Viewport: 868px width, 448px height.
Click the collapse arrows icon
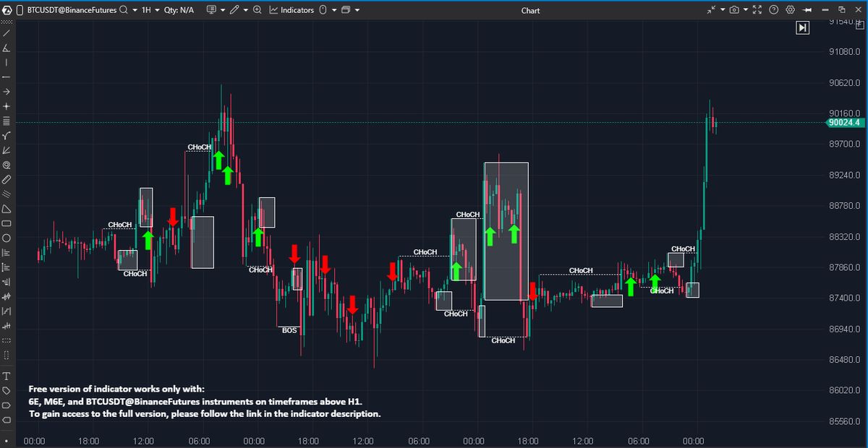tap(711, 9)
